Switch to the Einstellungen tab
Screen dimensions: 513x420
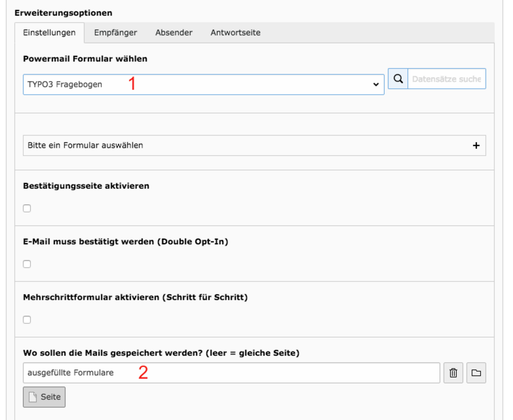click(49, 33)
